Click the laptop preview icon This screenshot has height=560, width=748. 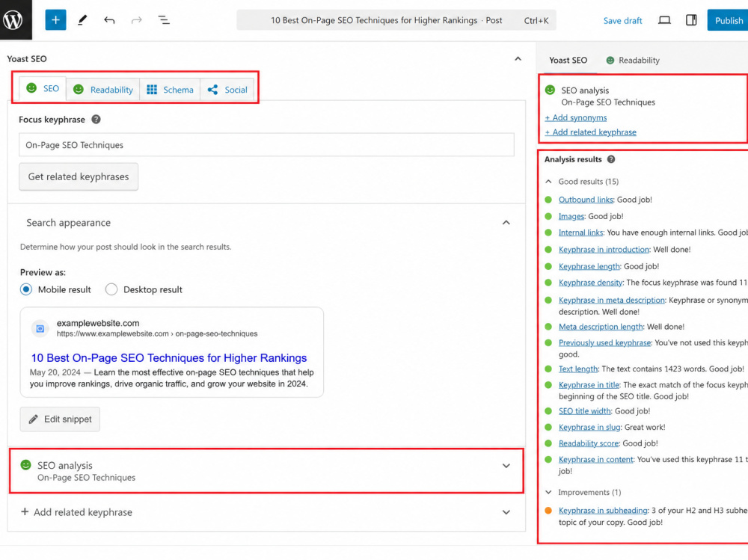[x=664, y=20]
